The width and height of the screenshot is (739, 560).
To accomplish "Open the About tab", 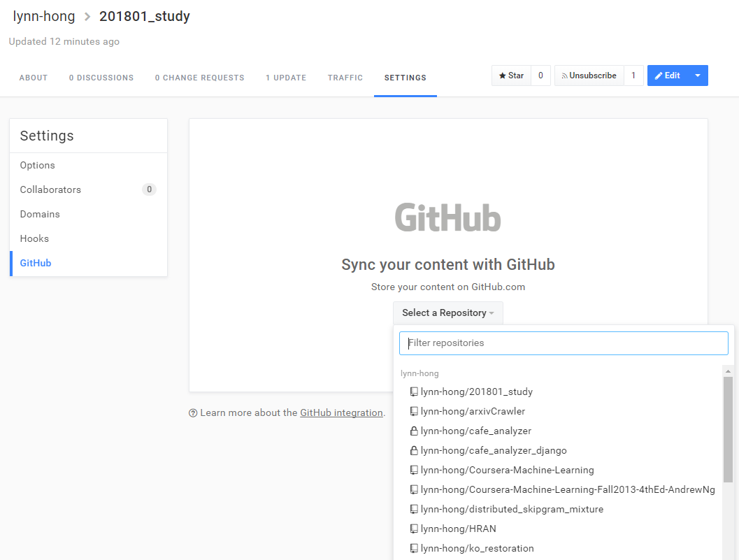I will [34, 78].
